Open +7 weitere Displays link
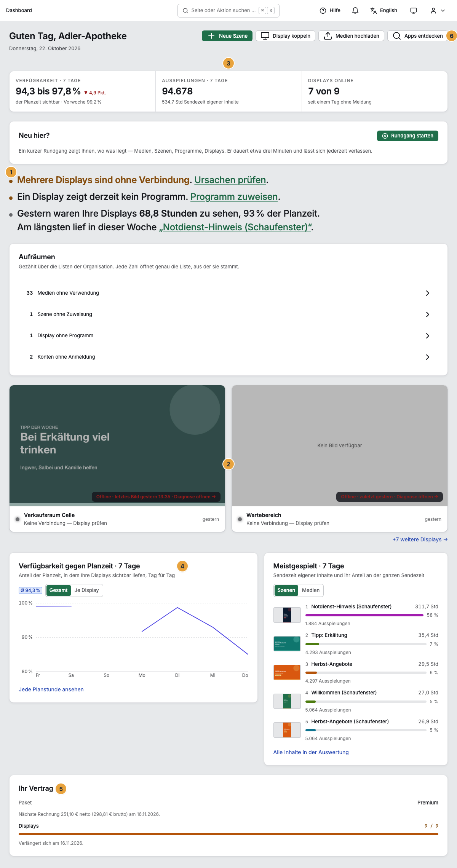Image resolution: width=457 pixels, height=868 pixels. (x=420, y=539)
